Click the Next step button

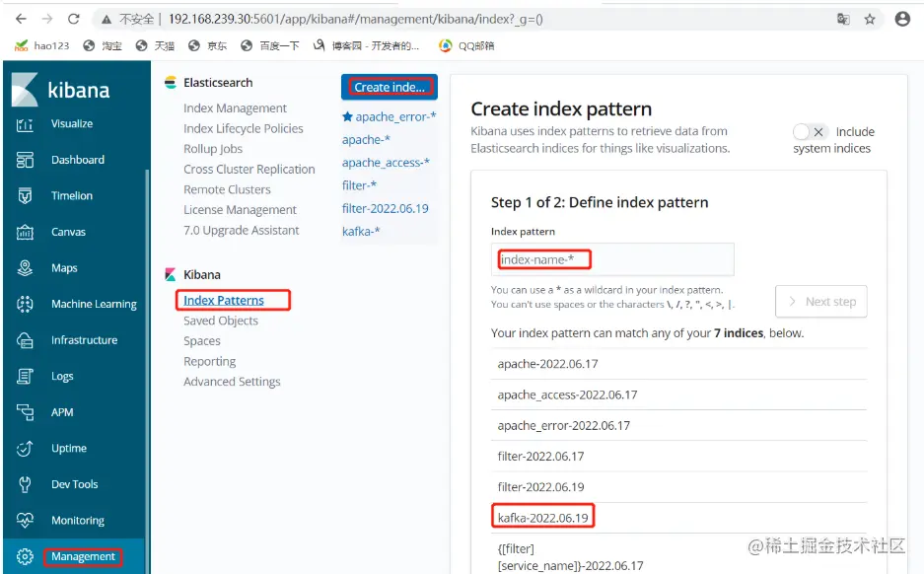(x=821, y=302)
